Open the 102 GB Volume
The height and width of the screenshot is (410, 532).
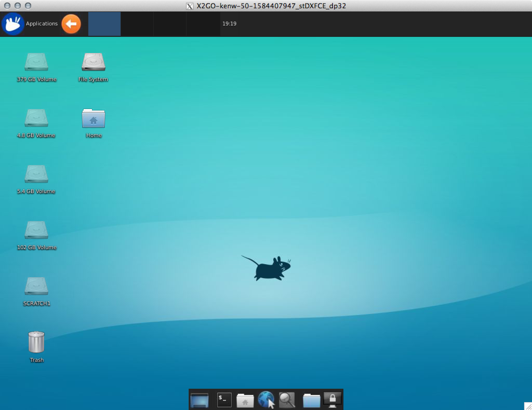37,231
